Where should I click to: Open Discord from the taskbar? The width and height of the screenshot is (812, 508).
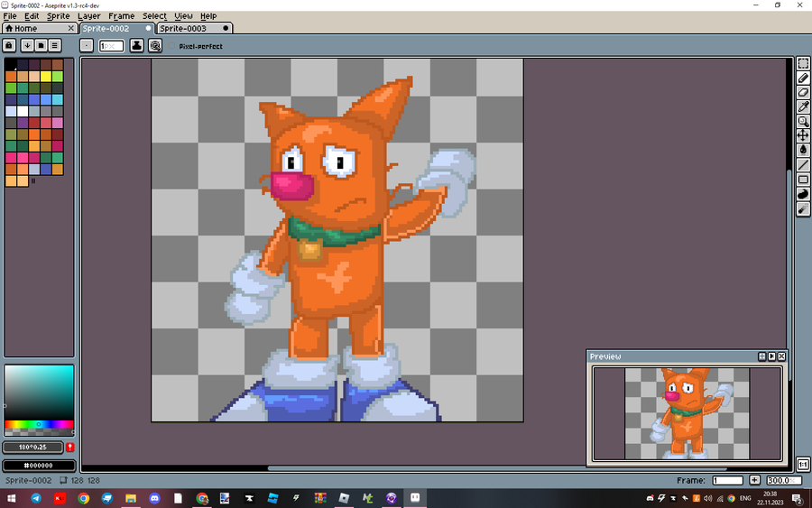pos(154,498)
